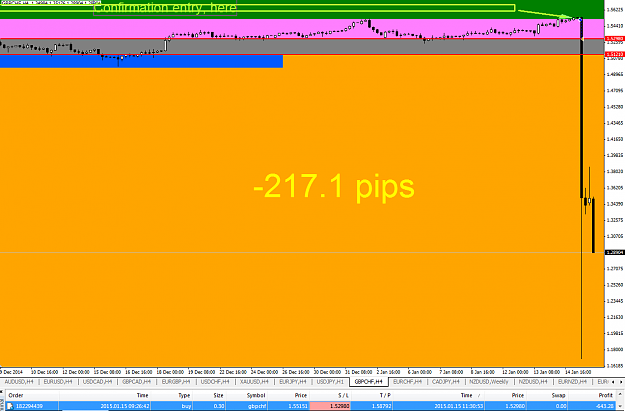Click the chart tabs scroll-left arrow

pyautogui.click(x=613, y=382)
